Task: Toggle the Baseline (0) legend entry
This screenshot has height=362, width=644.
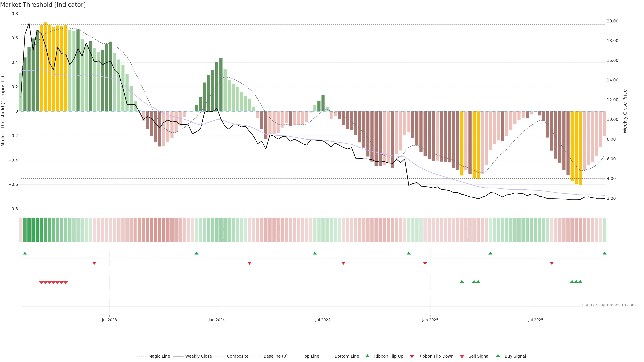Action: (x=275, y=356)
